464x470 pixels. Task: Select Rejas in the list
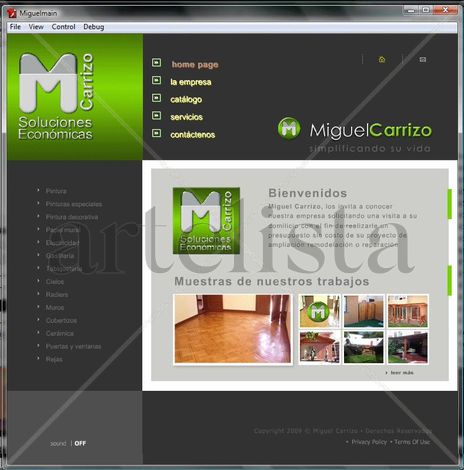(x=54, y=359)
